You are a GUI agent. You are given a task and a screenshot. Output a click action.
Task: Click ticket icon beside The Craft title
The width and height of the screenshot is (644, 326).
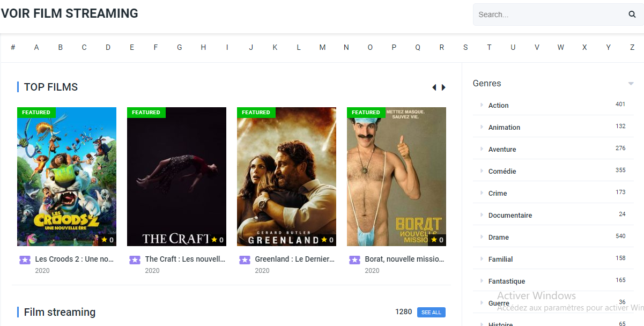click(135, 260)
